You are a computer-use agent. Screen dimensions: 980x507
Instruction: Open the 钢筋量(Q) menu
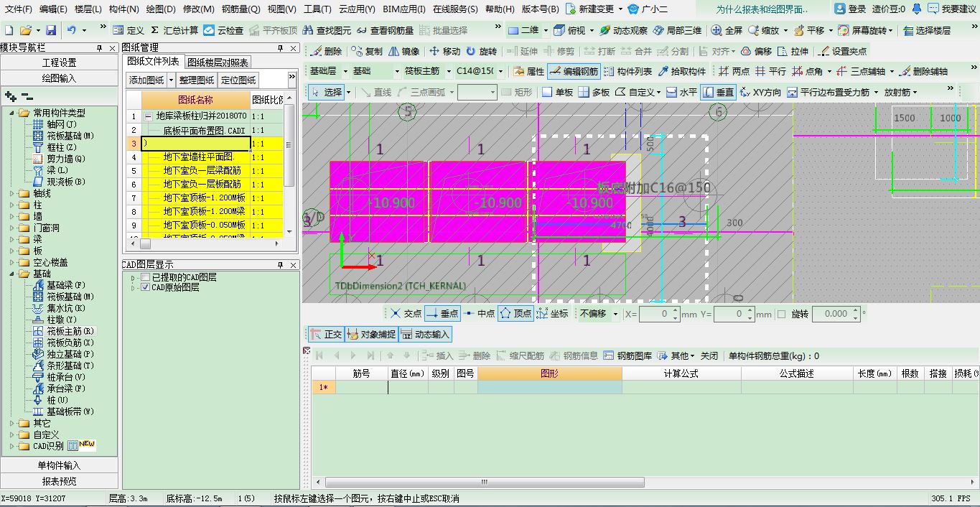[x=241, y=9]
